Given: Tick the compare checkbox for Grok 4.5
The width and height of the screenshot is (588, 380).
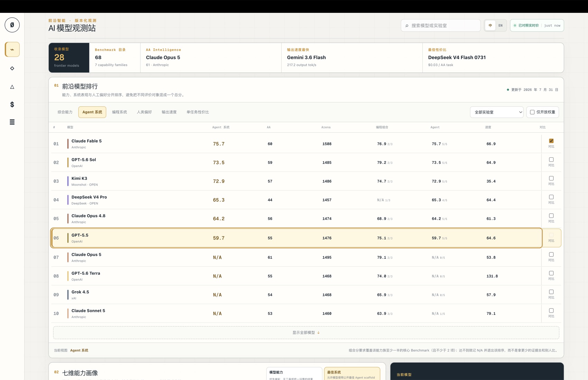Looking at the screenshot, I should click(x=551, y=292).
